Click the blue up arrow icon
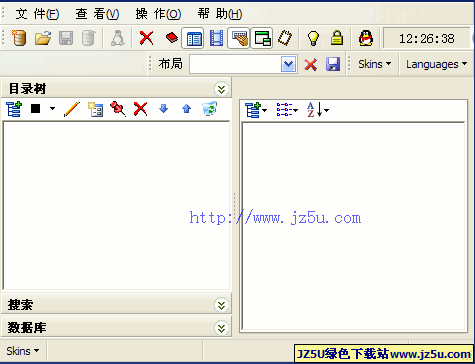 (x=186, y=109)
